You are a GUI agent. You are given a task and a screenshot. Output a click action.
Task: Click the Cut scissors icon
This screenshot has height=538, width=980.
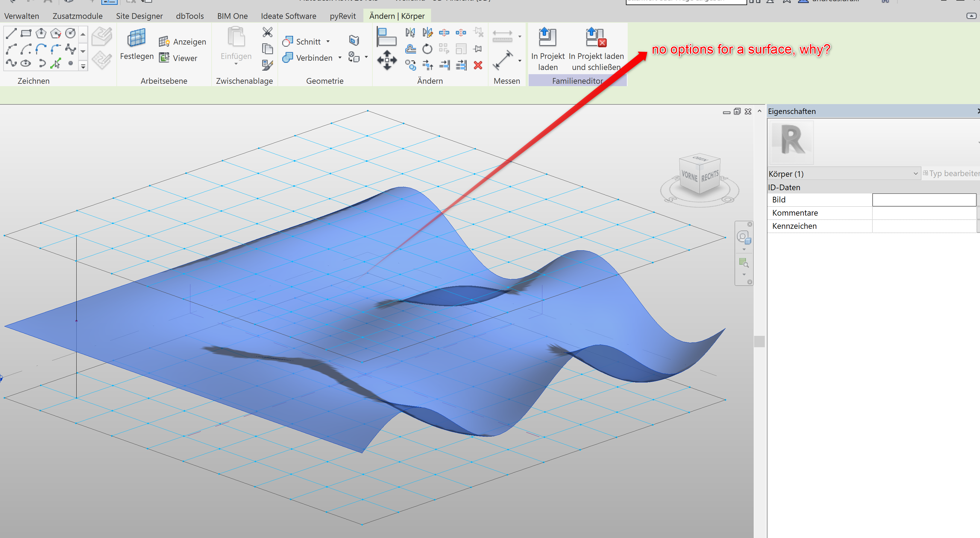[267, 32]
